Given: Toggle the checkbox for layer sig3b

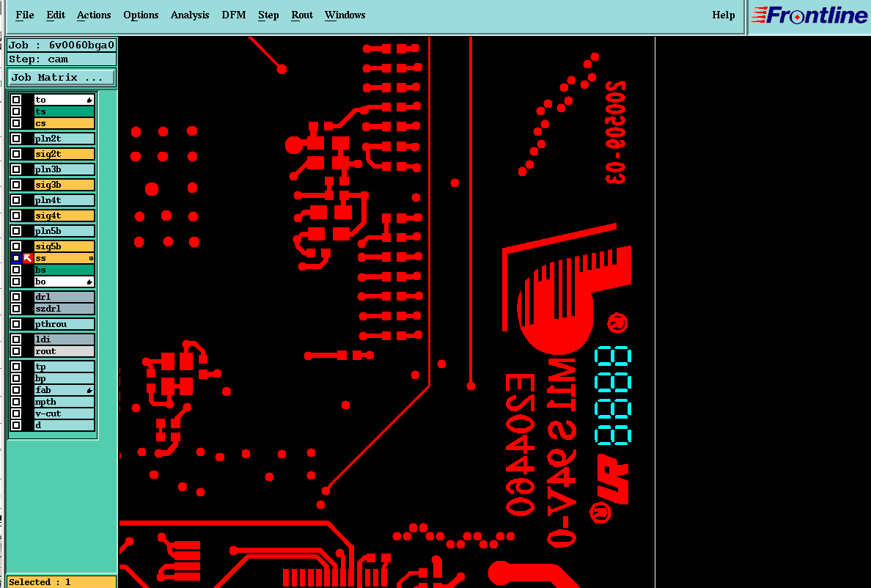Looking at the screenshot, I should pyautogui.click(x=16, y=185).
